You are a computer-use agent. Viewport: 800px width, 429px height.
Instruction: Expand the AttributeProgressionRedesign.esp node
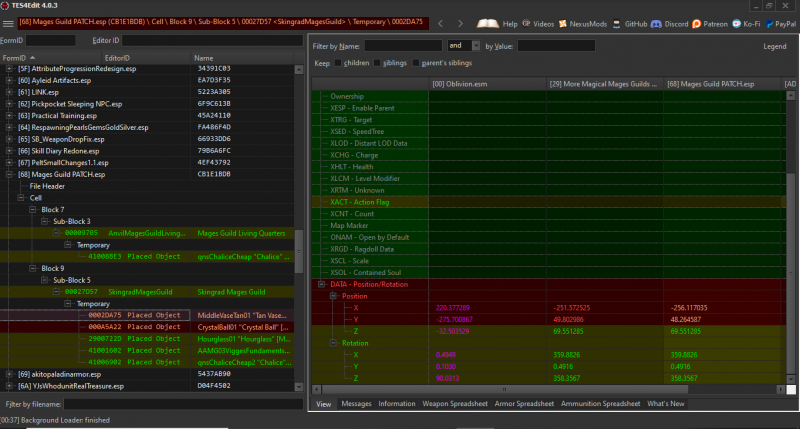9,68
